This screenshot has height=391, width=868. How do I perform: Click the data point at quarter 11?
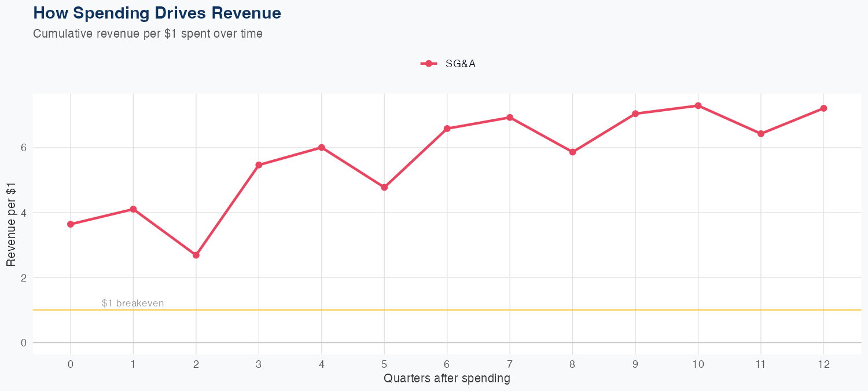[x=761, y=134]
